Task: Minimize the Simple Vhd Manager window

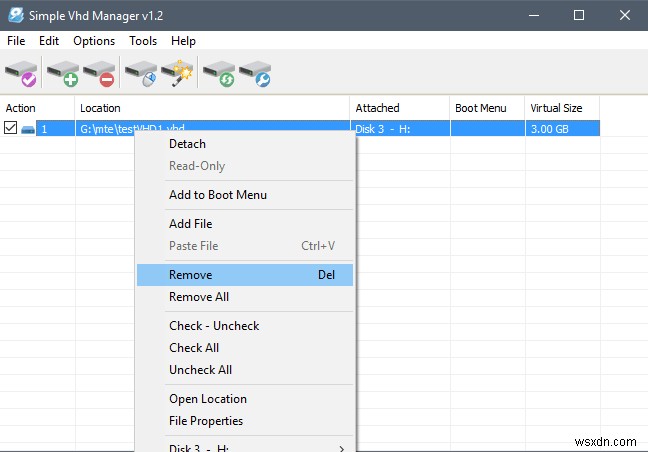Action: pyautogui.click(x=534, y=15)
